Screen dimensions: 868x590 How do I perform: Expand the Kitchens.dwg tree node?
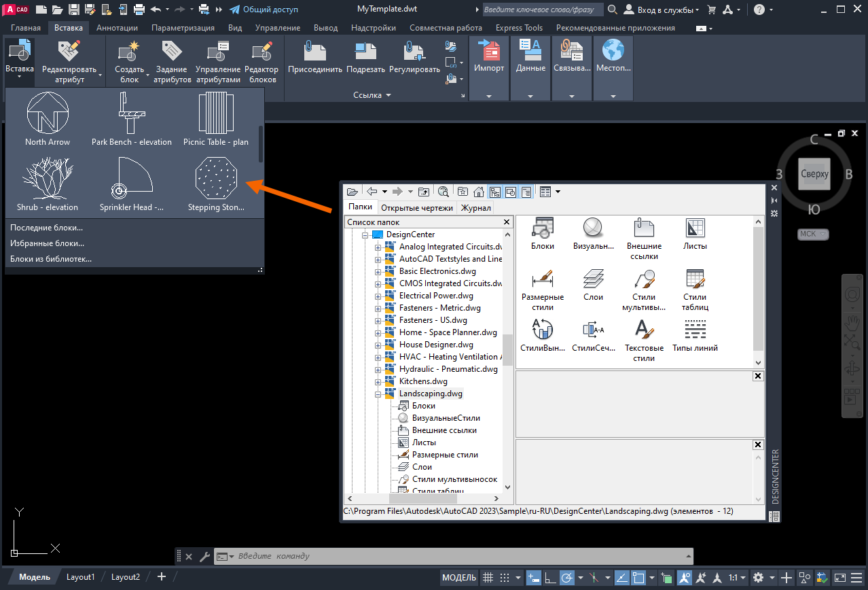coord(378,381)
